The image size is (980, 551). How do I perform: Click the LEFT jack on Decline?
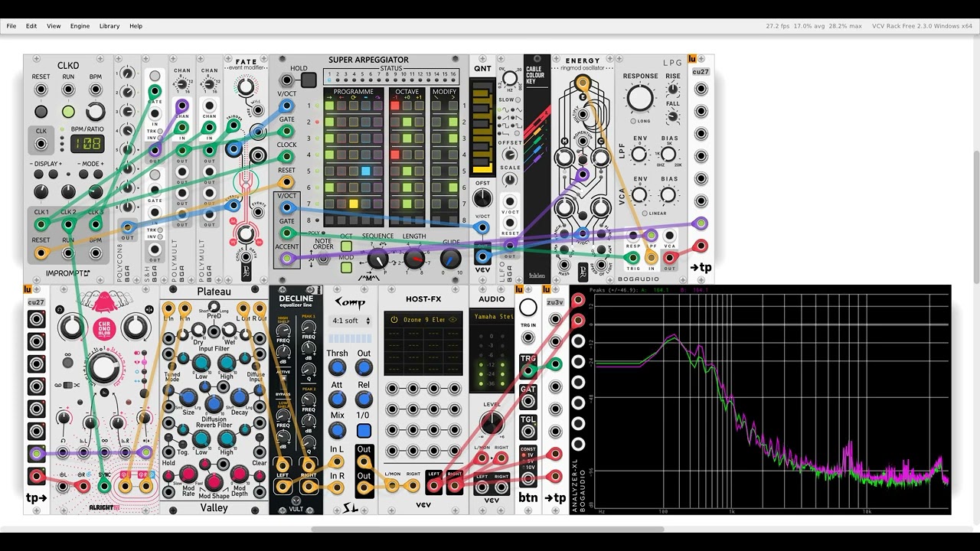[283, 485]
